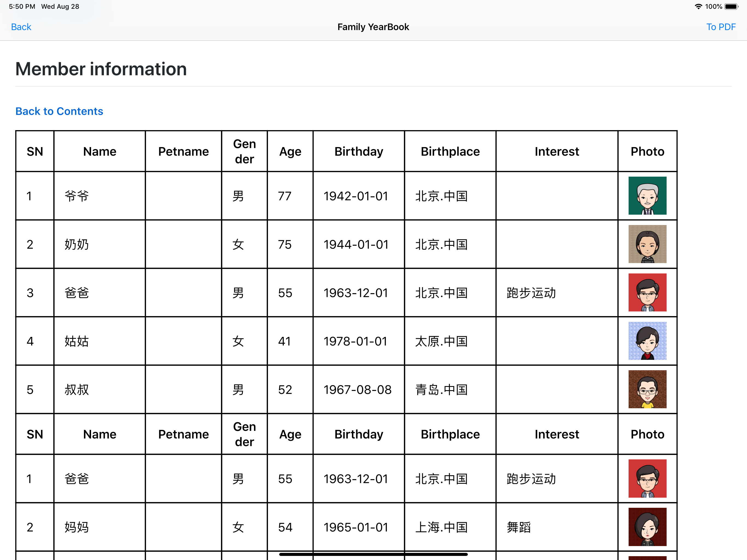Screen dimensions: 747x560
Task: Click birthday 1965-01-01
Action: click(x=356, y=527)
